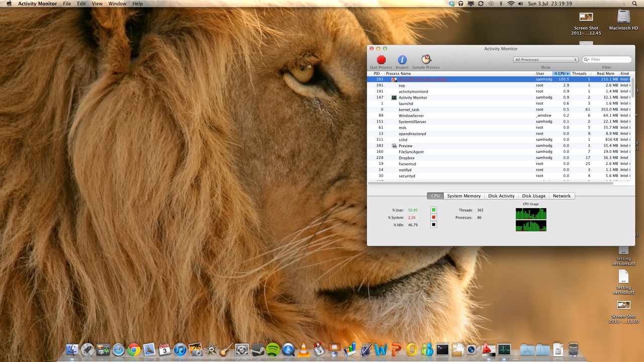Image resolution: width=644 pixels, height=362 pixels.
Task: Sort by % CPU column header
Action: [561, 73]
